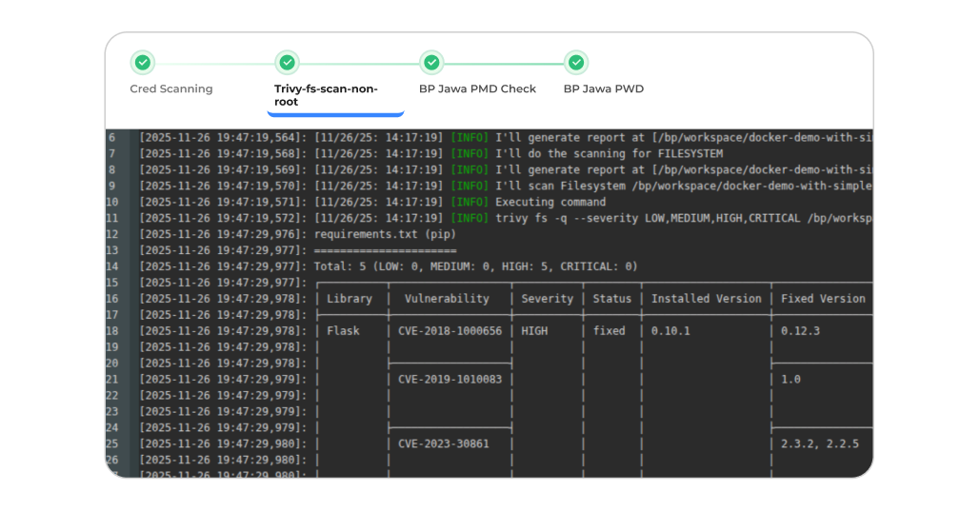Viewport: 980px width, 511px height.
Task: Open the BP Jawa PWD stage label
Action: click(x=603, y=89)
